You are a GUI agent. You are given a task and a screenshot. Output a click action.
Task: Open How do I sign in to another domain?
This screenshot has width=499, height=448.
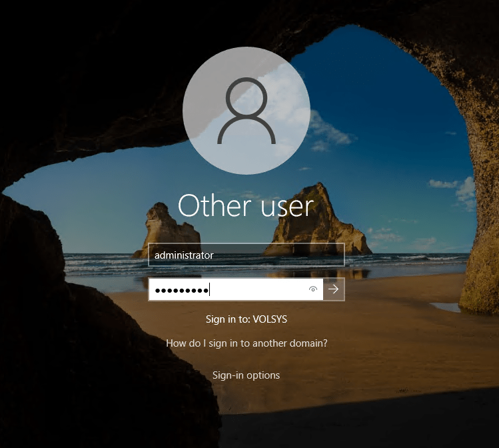coord(247,343)
